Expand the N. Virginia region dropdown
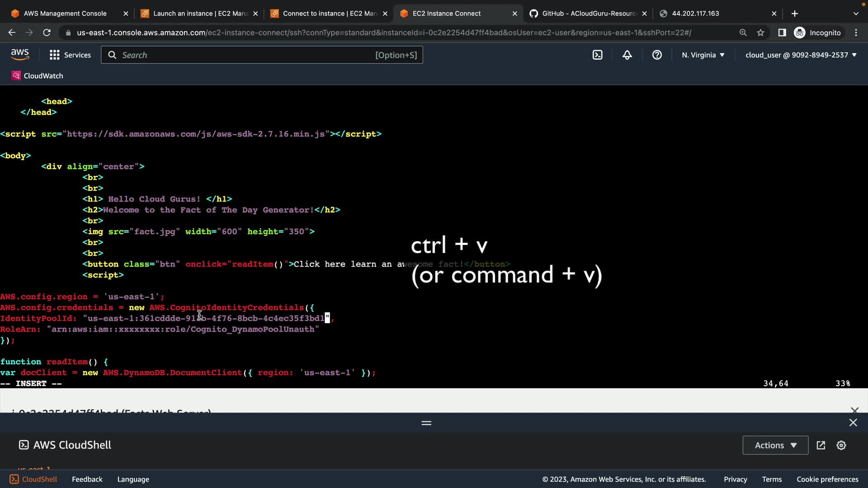The height and width of the screenshot is (488, 868). [x=703, y=55]
